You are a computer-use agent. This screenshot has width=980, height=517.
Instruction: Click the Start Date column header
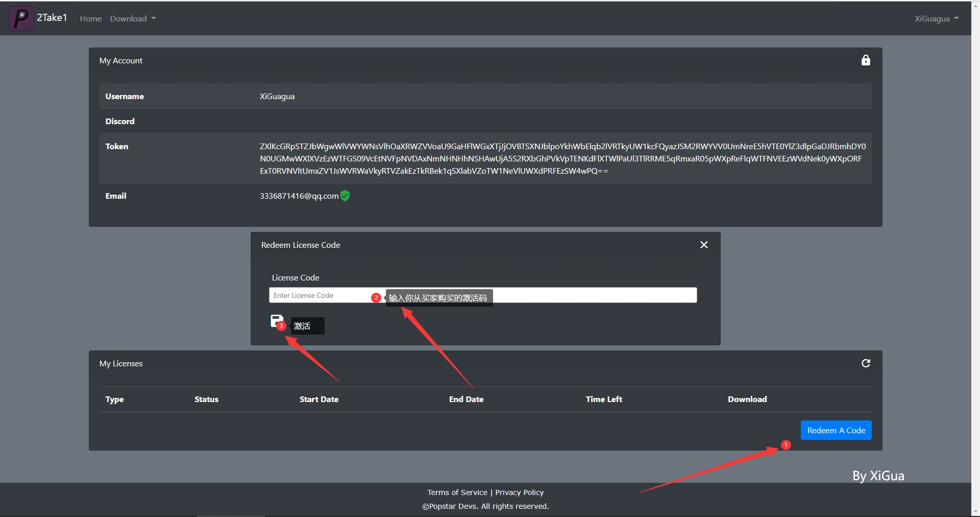point(318,400)
